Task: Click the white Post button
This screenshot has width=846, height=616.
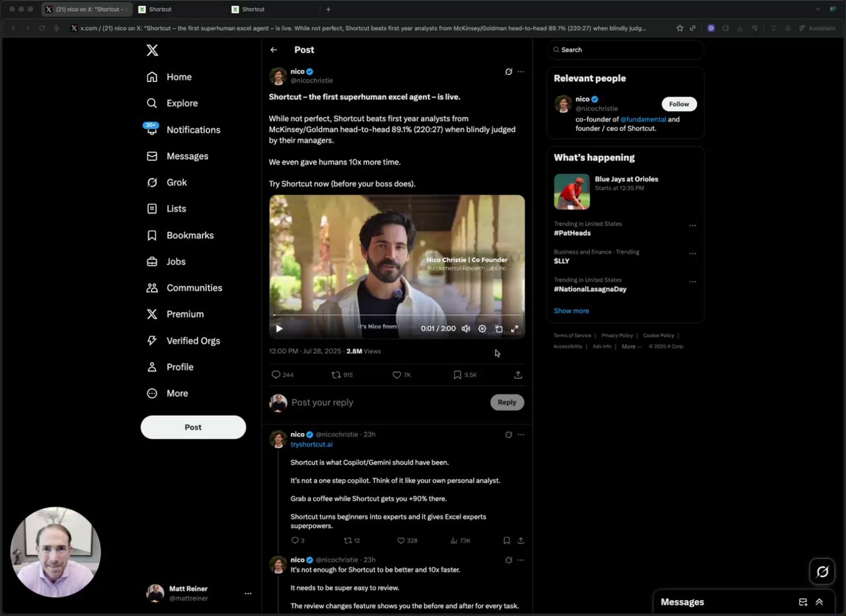Action: point(193,427)
